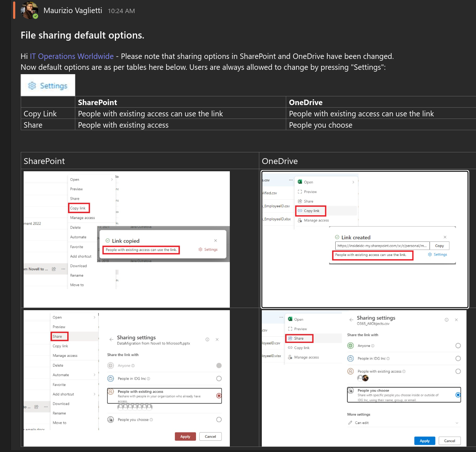This screenshot has width=476, height=452.
Task: Close the SharePoint Link copied notification
Action: (x=216, y=240)
